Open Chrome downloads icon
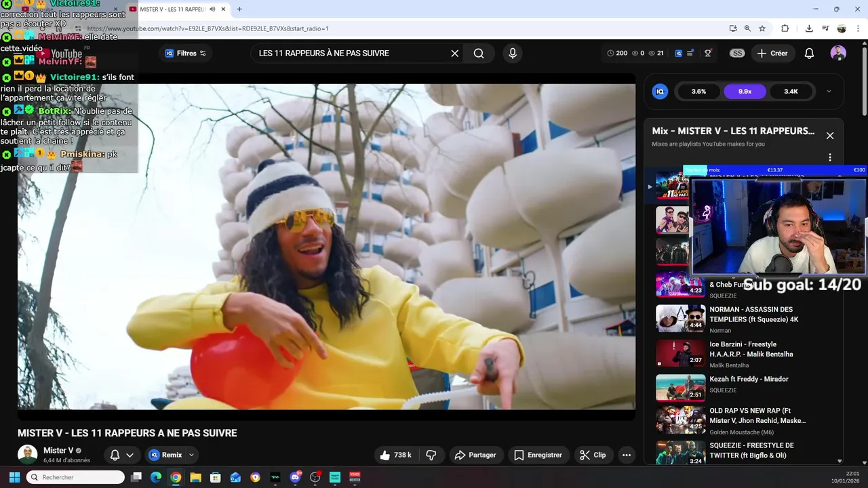This screenshot has width=868, height=488. coord(809,28)
